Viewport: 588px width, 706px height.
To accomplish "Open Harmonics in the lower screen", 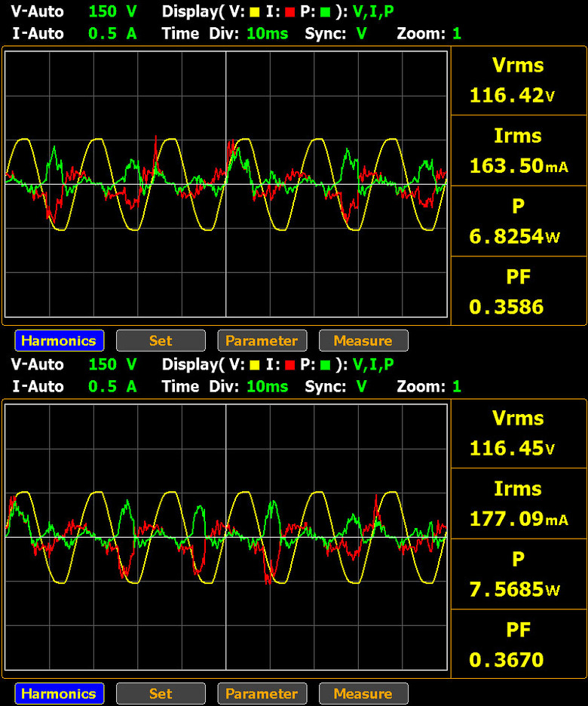I will [x=60, y=693].
